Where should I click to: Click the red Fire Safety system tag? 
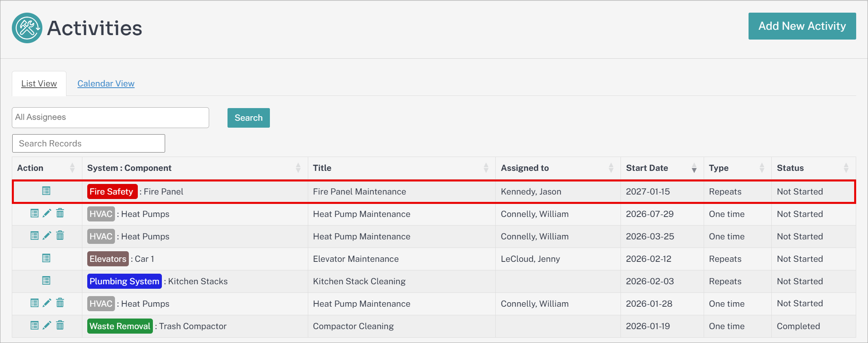[112, 192]
